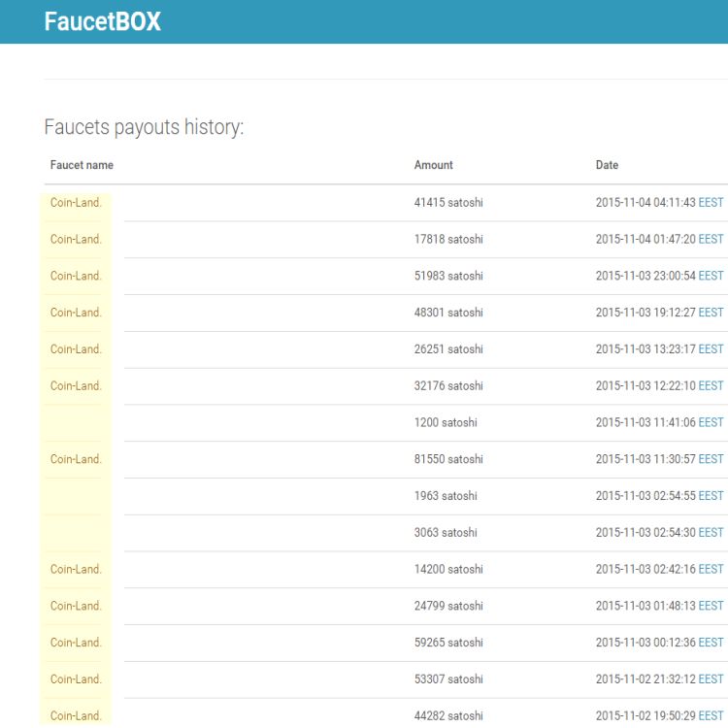Click the Faucets payouts history heading
The height and width of the screenshot is (728, 728).
(144, 127)
